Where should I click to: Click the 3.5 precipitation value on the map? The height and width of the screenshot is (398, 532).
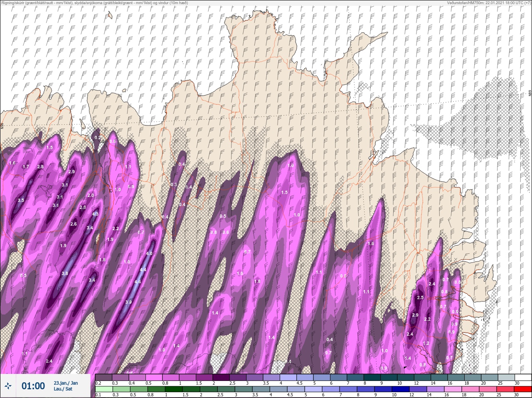(x=21, y=200)
